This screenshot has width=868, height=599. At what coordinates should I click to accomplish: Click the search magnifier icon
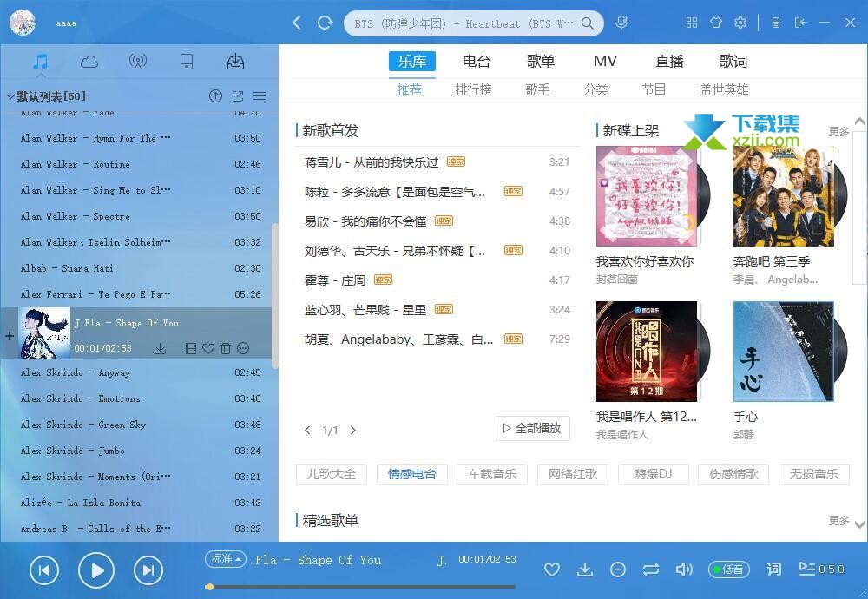click(x=588, y=23)
